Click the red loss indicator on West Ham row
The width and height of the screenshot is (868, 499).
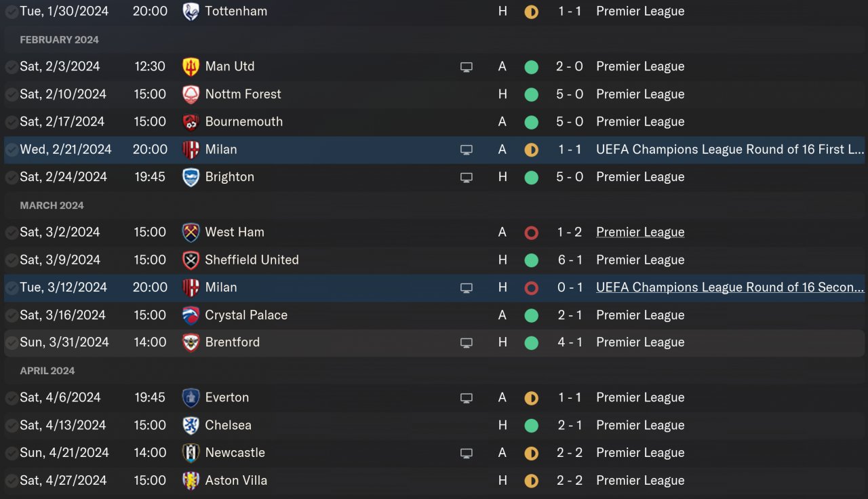tap(532, 233)
